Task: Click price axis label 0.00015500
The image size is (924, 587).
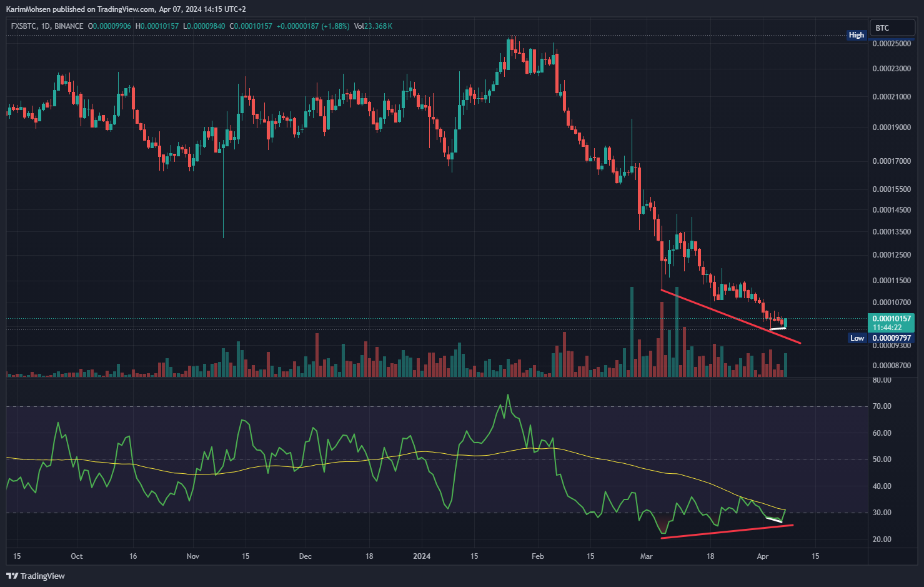Action: pyautogui.click(x=892, y=189)
